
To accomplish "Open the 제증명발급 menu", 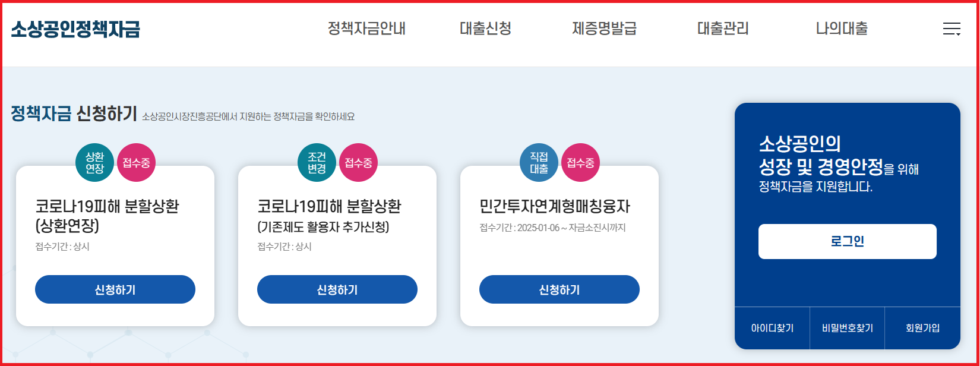I will [x=603, y=29].
